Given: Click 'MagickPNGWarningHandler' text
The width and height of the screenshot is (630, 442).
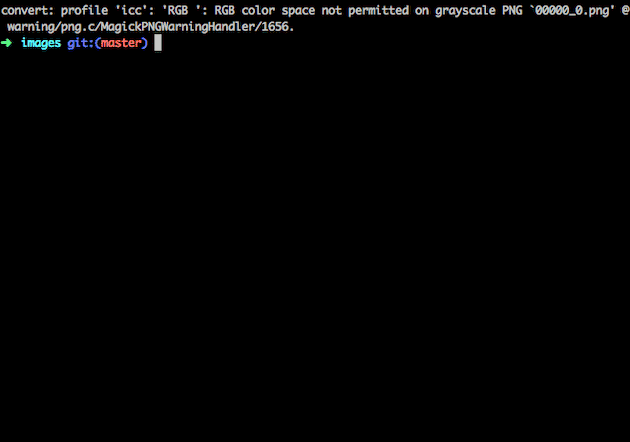Looking at the screenshot, I should 177,27.
